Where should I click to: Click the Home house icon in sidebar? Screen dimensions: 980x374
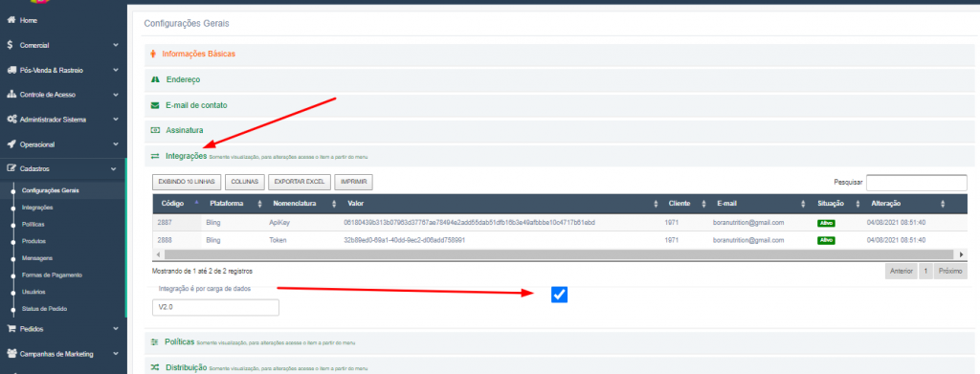(x=11, y=21)
